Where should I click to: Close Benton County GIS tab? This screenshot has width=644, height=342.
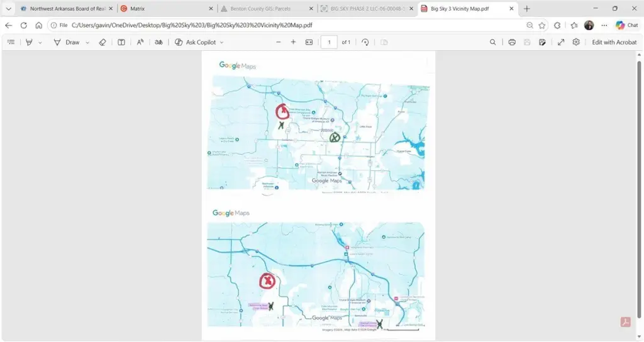pos(311,9)
